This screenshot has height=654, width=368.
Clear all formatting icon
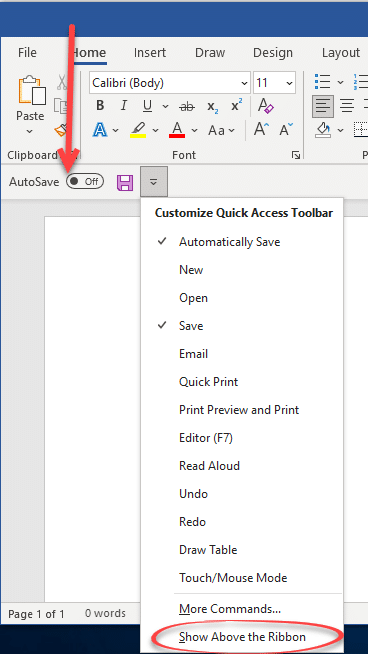click(266, 106)
